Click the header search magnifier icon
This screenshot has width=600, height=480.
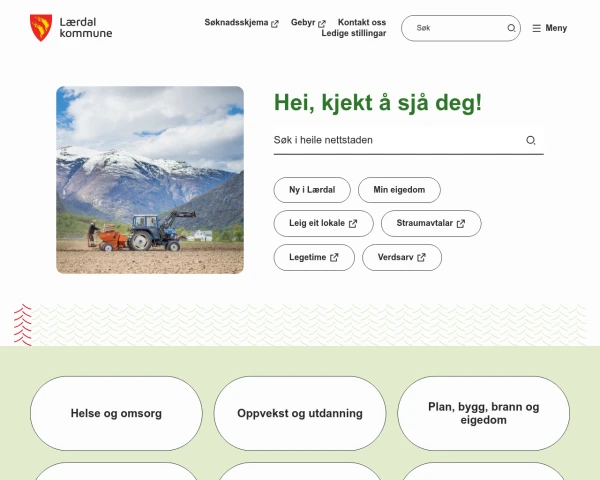tap(511, 28)
